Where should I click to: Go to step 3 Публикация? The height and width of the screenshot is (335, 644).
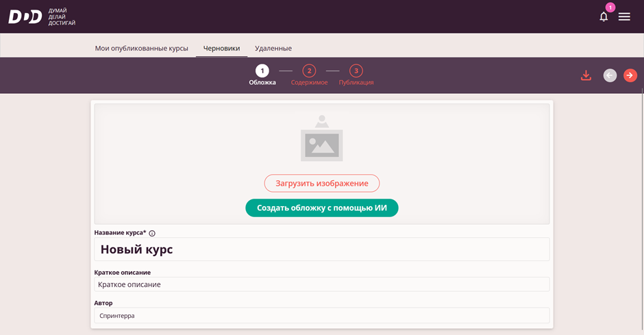[356, 71]
